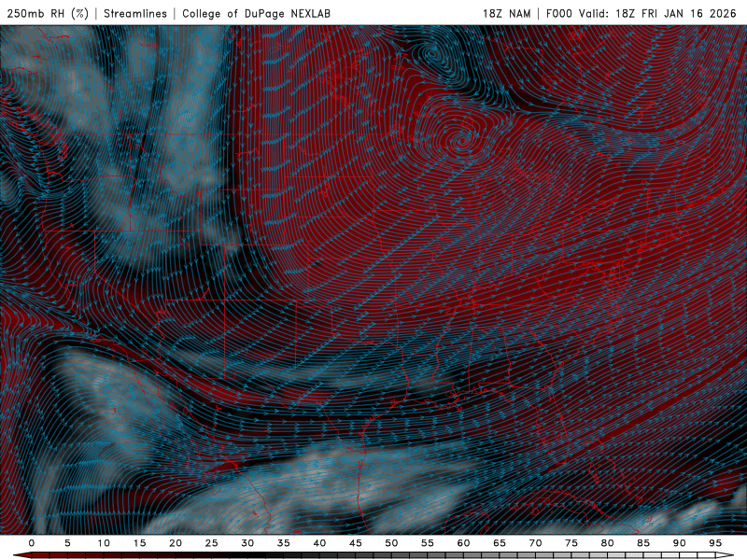Click the white right arrow end of colorbar
Image resolution: width=747 pixels, height=560 pixels.
coord(725,555)
